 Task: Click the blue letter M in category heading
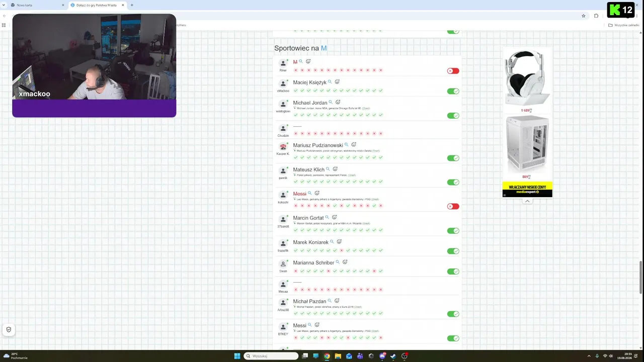click(324, 48)
